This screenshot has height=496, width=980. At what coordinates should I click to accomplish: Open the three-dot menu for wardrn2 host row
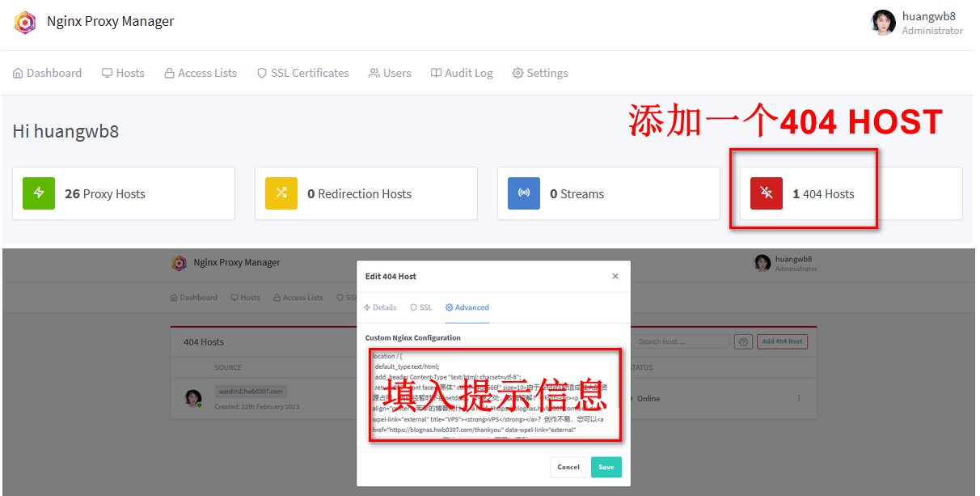tap(799, 398)
